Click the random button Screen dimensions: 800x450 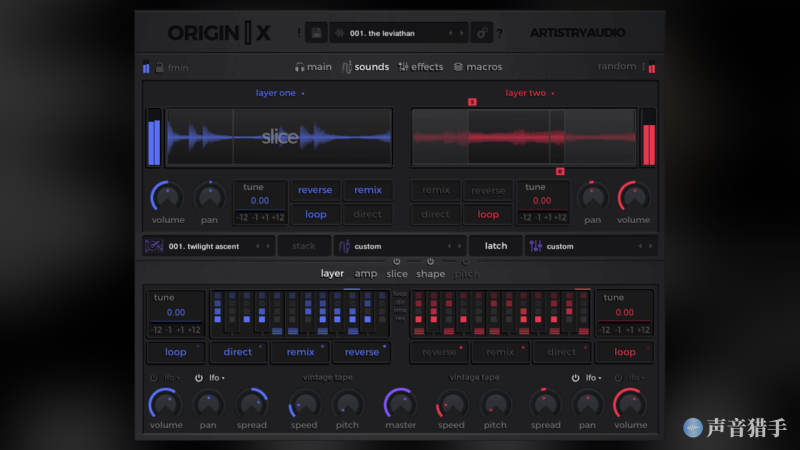(x=616, y=66)
